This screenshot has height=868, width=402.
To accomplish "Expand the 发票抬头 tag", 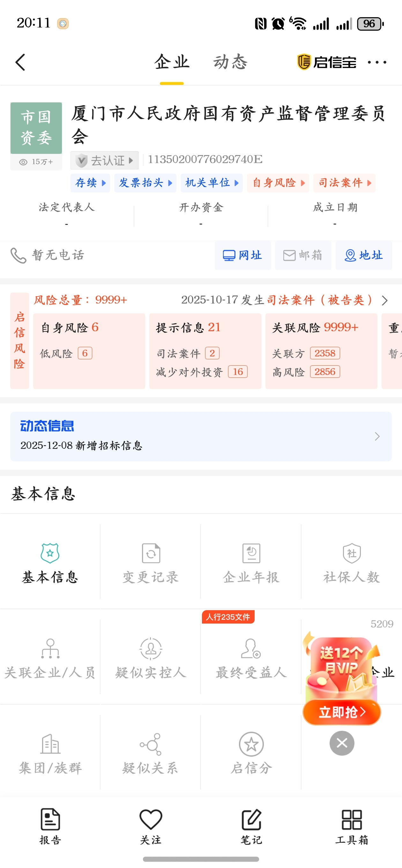I will 145,183.
